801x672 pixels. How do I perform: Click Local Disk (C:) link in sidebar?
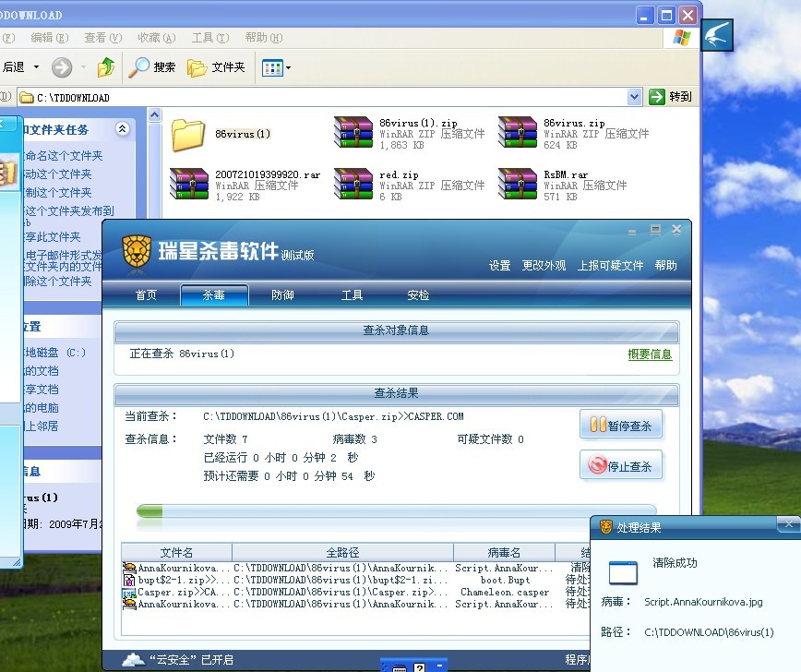55,352
